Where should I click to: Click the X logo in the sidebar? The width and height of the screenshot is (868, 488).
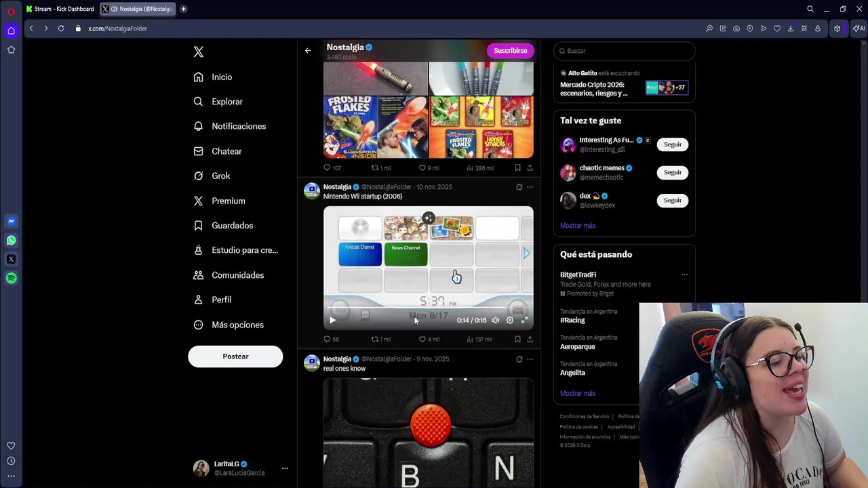[198, 52]
